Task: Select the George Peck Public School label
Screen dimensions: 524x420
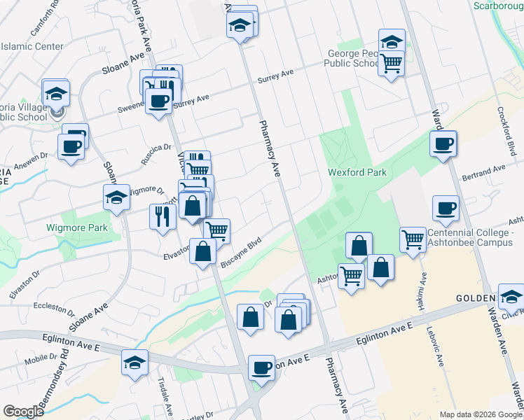Action: (x=352, y=58)
